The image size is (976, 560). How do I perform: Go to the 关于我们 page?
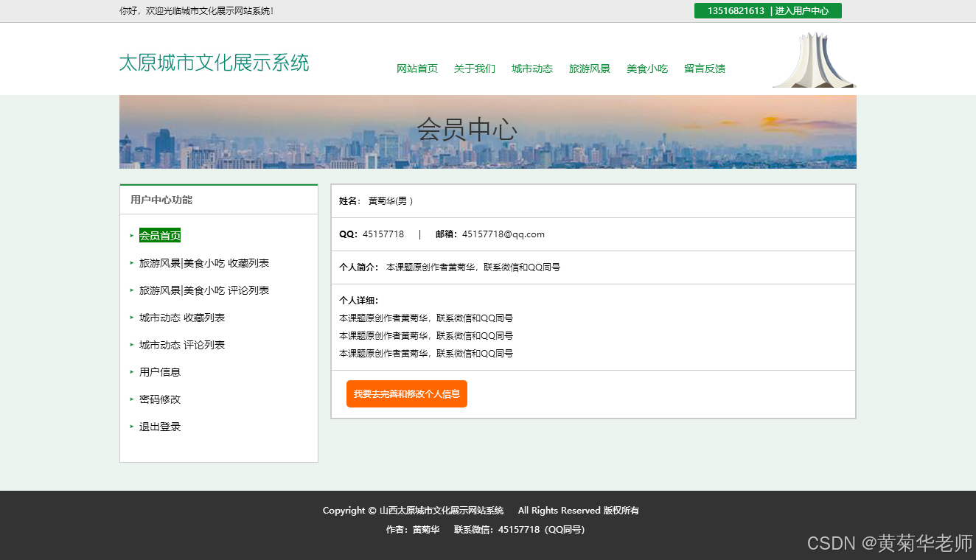point(475,69)
